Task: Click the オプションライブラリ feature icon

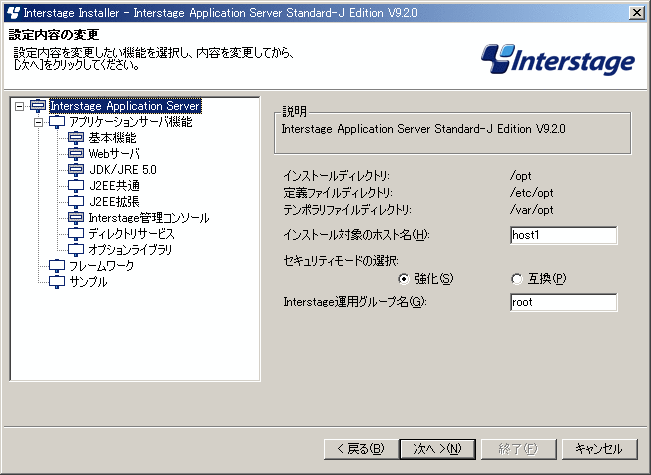Action: coord(76,250)
